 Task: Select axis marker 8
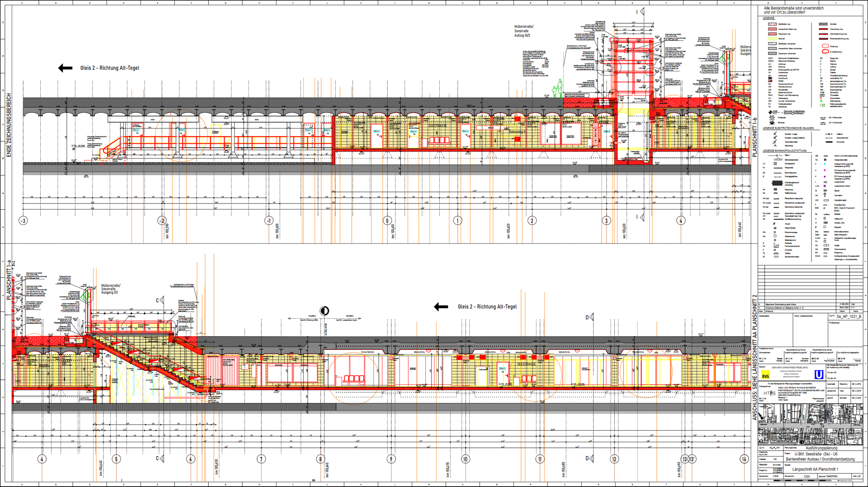[321, 459]
